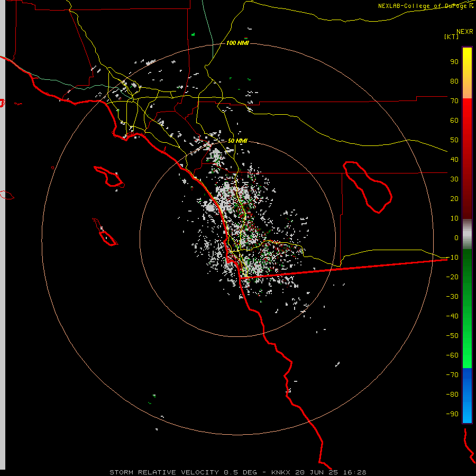Screen dimensions: 476x476
Task: Click the -20 value on the velocity scale
Action: [x=452, y=277]
